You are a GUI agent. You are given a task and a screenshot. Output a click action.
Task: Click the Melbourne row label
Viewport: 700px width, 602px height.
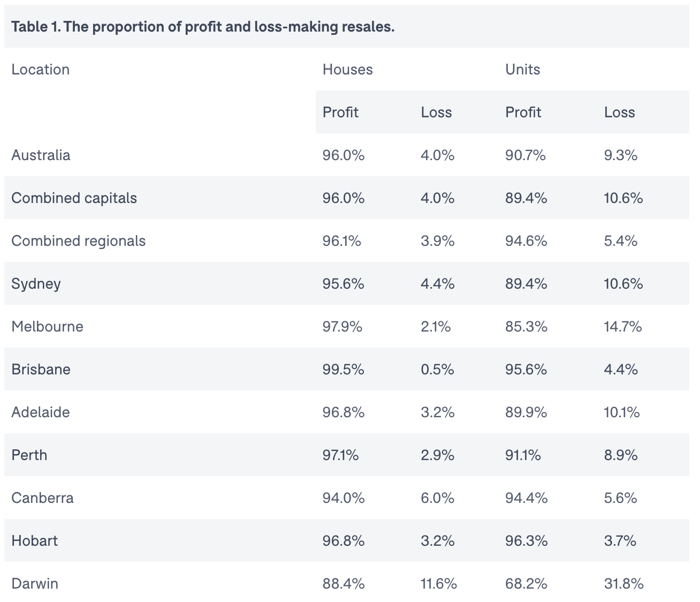point(47,327)
